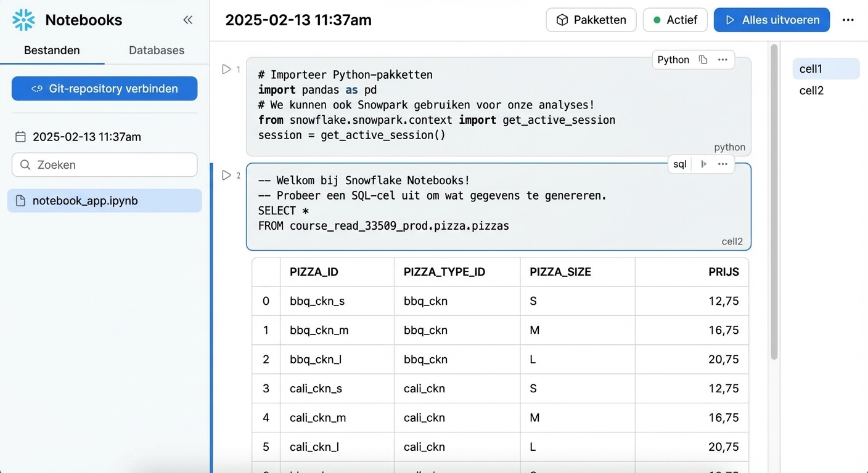868x473 pixels.
Task: Open the sql language selector
Action: (x=679, y=164)
